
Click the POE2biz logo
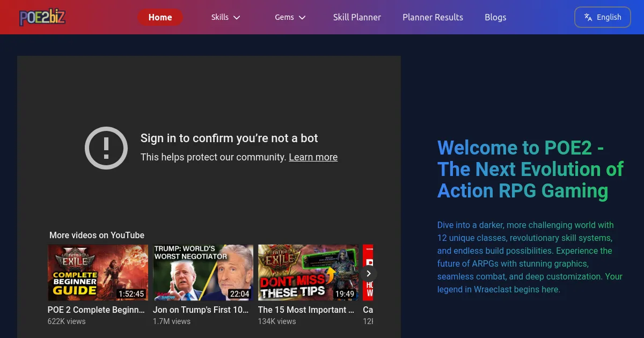point(42,17)
